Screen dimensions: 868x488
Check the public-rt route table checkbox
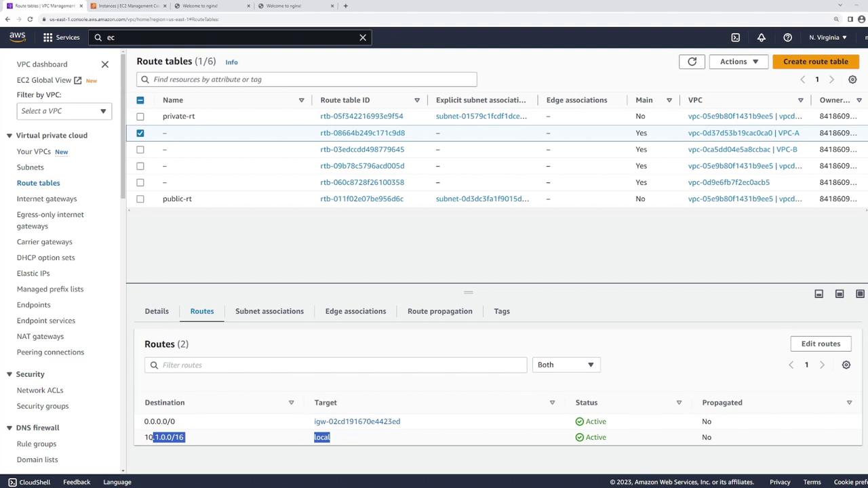point(140,199)
